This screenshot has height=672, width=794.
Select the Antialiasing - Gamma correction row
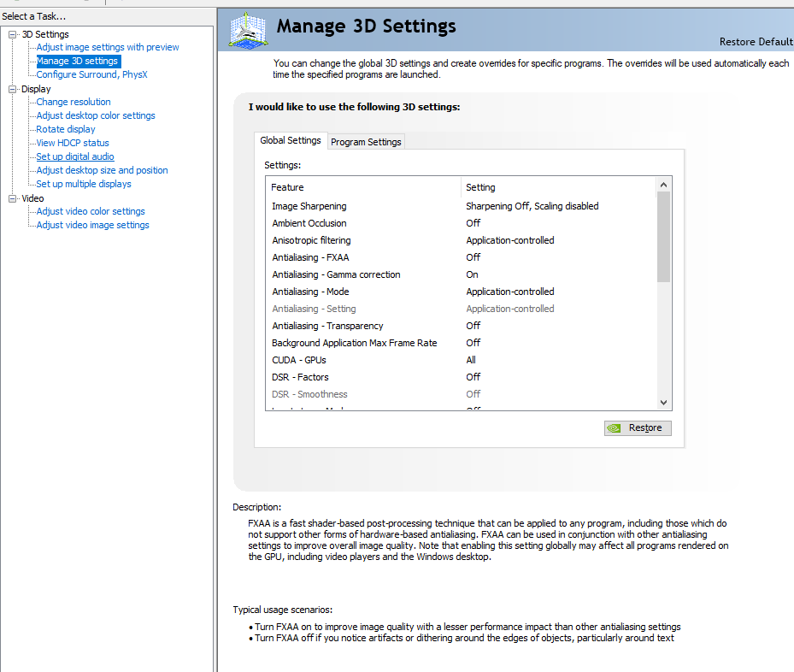(461, 275)
